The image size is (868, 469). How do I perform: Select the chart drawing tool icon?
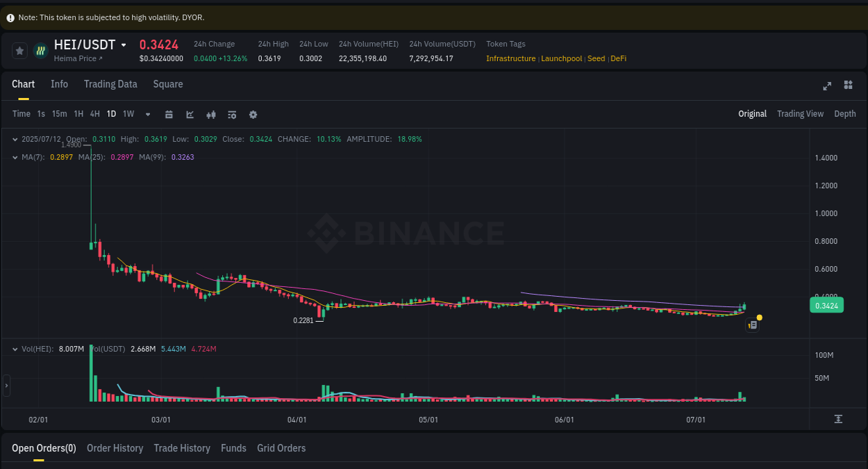[190, 114]
